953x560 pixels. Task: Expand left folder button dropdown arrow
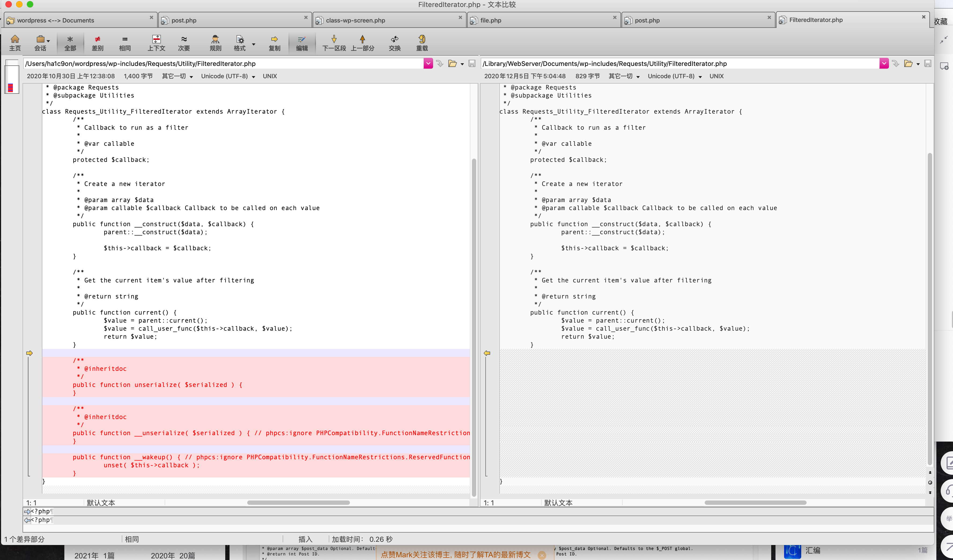462,64
